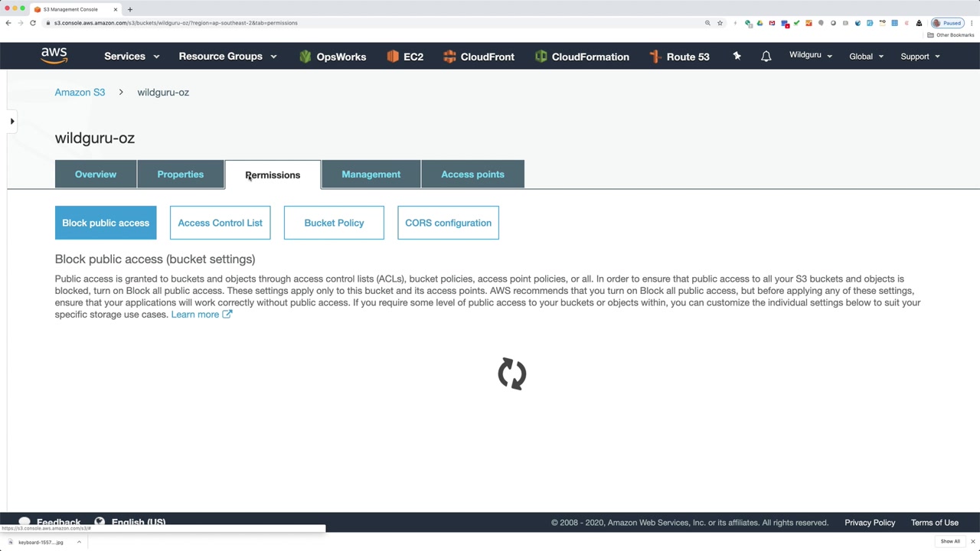Bookmark this page with the star

pos(720,23)
